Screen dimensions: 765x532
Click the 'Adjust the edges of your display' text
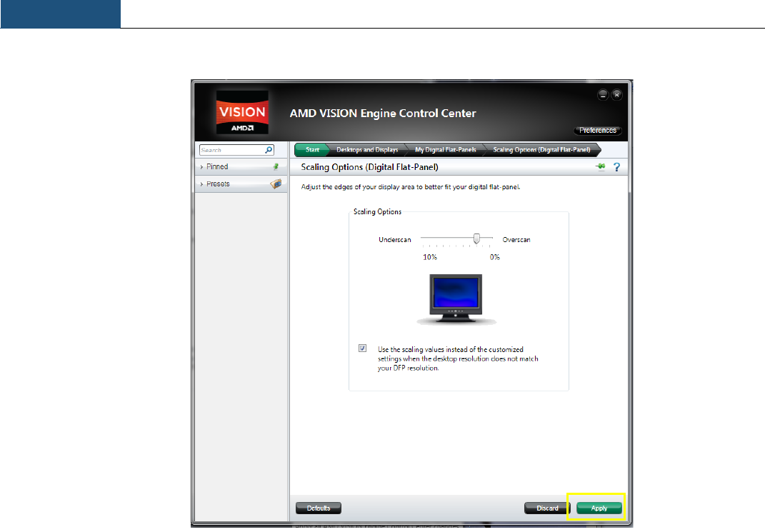[410, 187]
